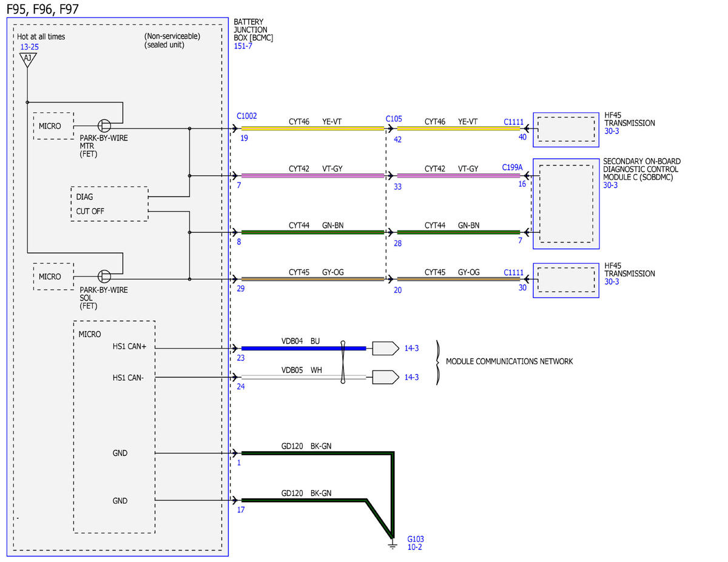Open C1111 link on the GY-OG wire

pyautogui.click(x=513, y=273)
